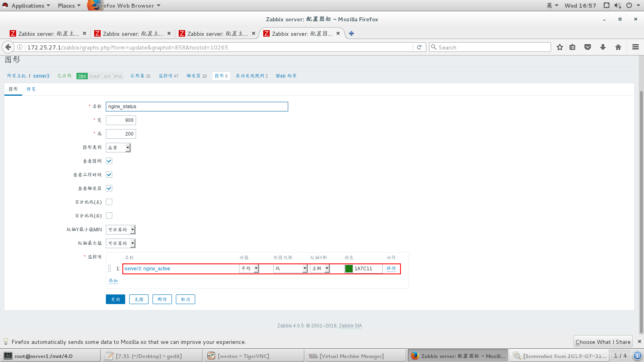Click the 添加 link under items

113,280
